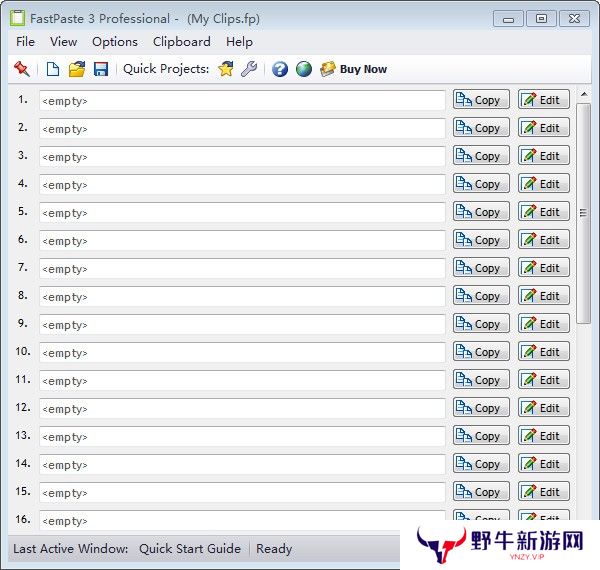Click Edit button on row 15
This screenshot has width=600, height=570.
point(544,491)
